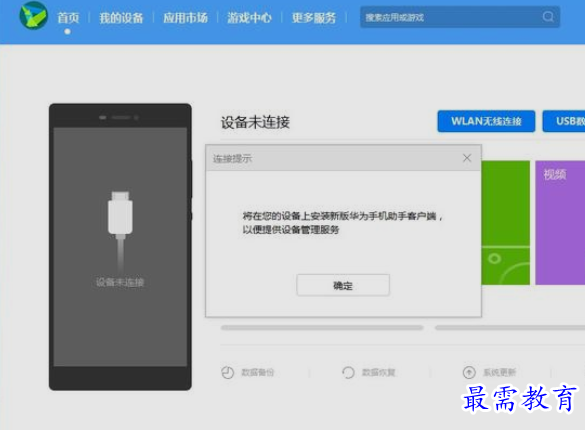585x430 pixels.
Task: Click the dialog message about 华为手机助手客户端
Action: coord(342,223)
